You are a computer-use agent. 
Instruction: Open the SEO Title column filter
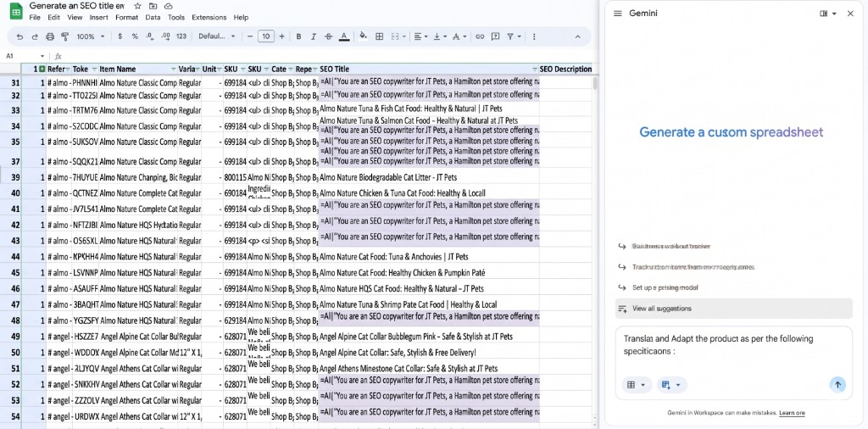click(535, 70)
